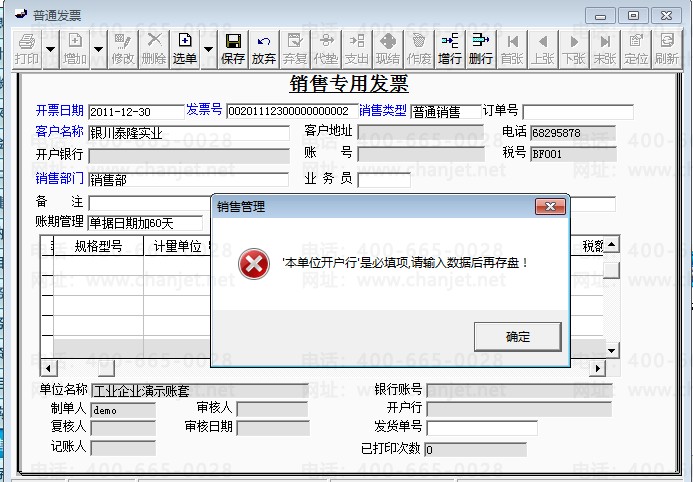This screenshot has width=693, height=482.
Task: Go to previous invoice with 上张
Action: 543,49
